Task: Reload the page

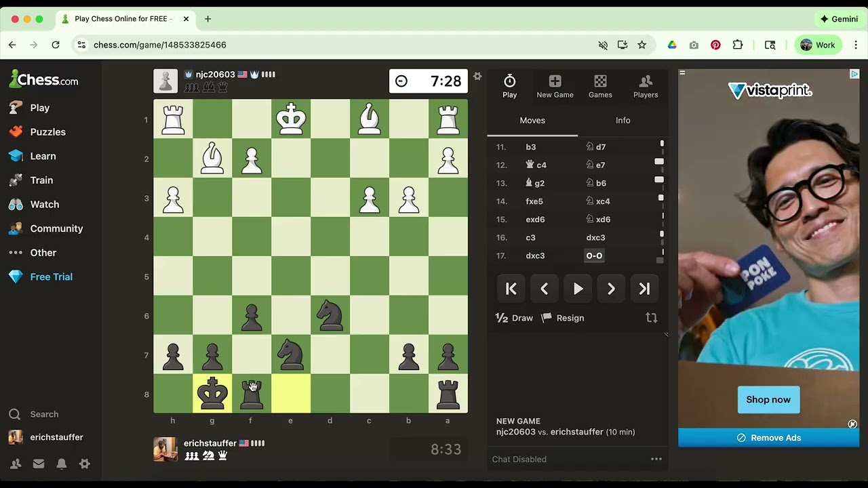Action: [x=56, y=45]
